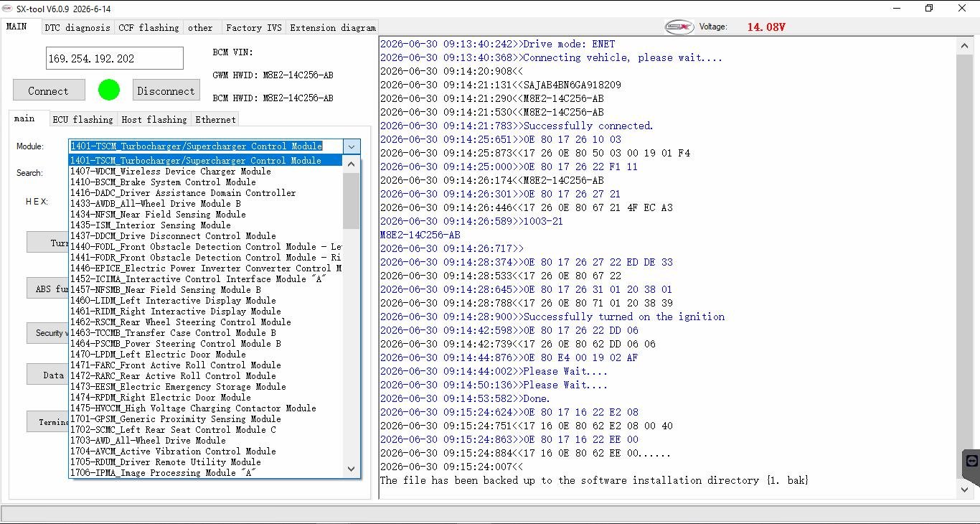Select 1461-RIDM Right Interactive Display Module
980x524 pixels.
206,312
